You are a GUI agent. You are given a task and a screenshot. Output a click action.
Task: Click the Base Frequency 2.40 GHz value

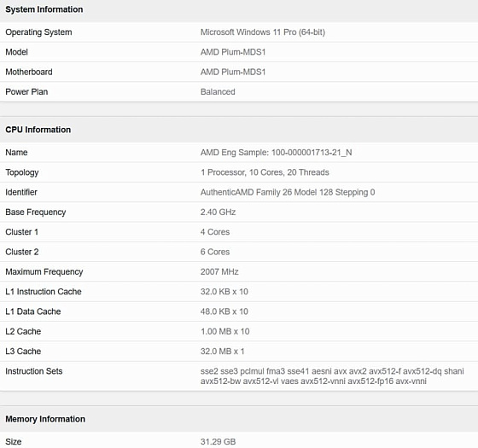click(219, 212)
